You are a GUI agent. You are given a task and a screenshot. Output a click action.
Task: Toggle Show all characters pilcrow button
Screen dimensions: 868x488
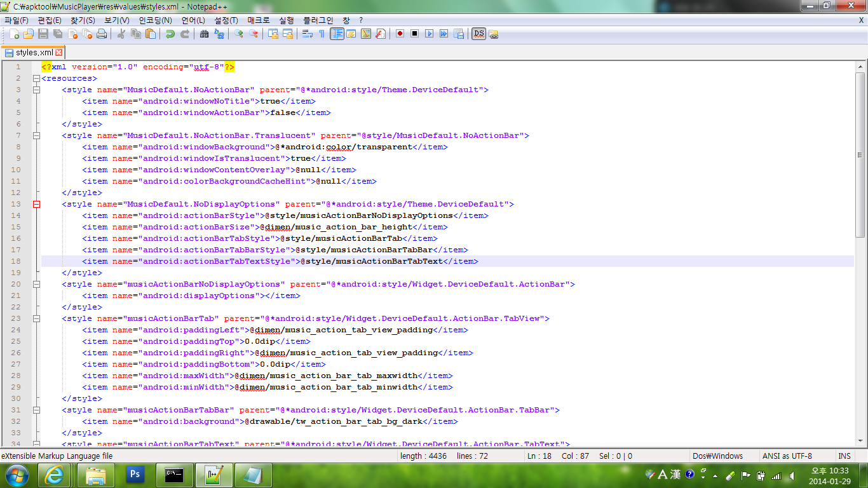point(322,34)
